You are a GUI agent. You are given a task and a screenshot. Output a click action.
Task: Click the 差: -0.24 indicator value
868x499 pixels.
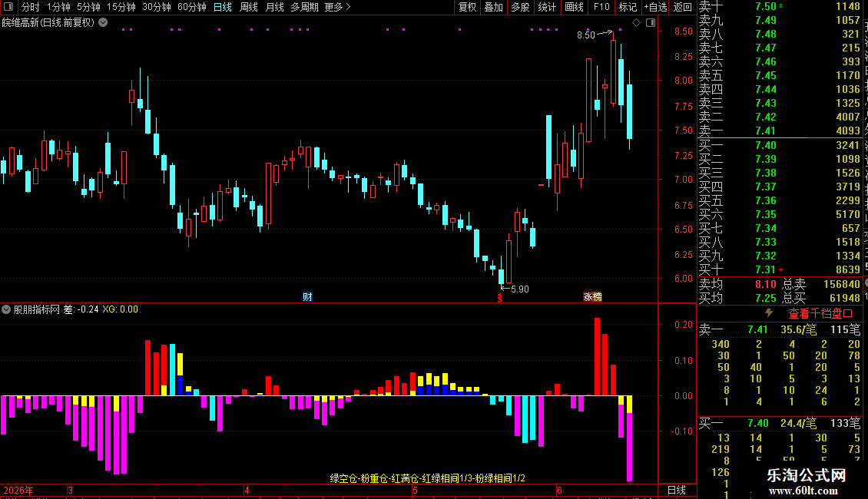tap(81, 309)
